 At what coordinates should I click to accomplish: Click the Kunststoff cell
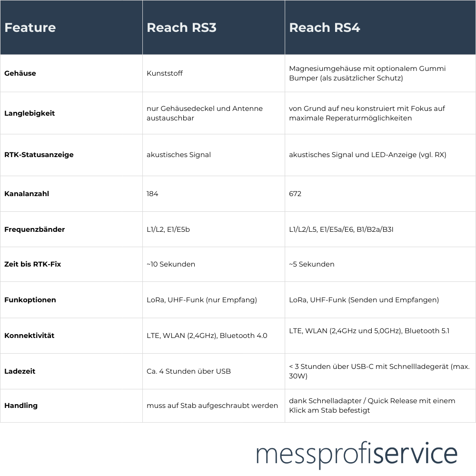(x=165, y=73)
